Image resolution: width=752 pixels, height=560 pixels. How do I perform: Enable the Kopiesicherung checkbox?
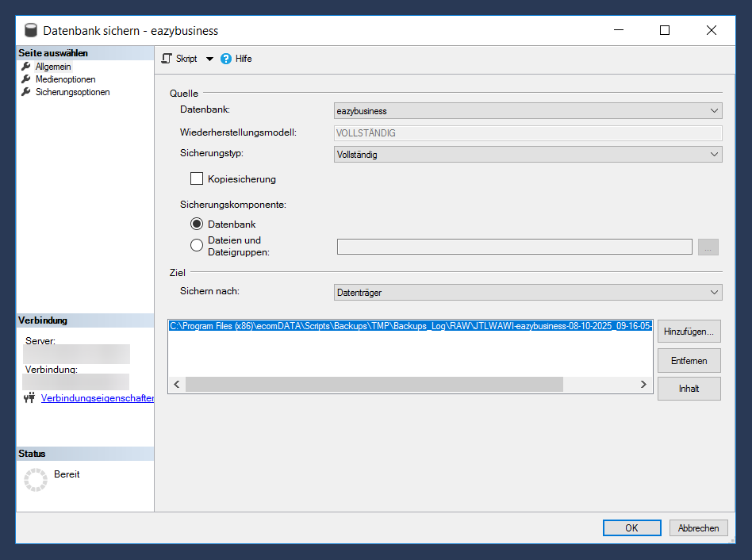point(197,179)
